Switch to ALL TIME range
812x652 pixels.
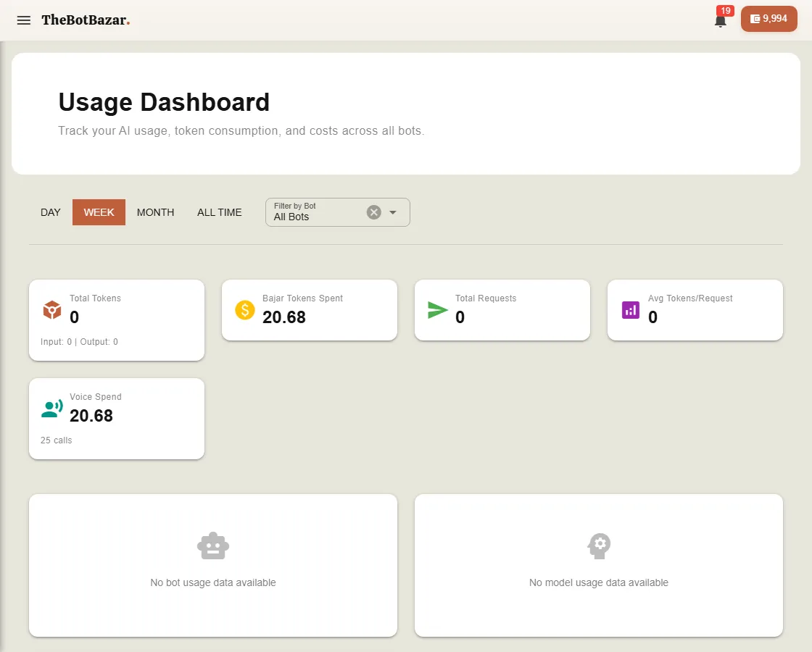[x=220, y=212]
